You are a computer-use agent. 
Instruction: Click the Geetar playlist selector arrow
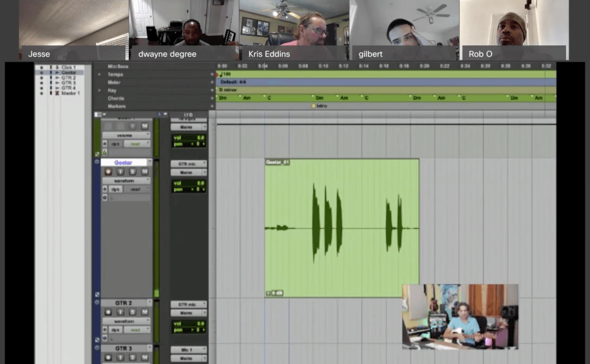[x=150, y=162]
